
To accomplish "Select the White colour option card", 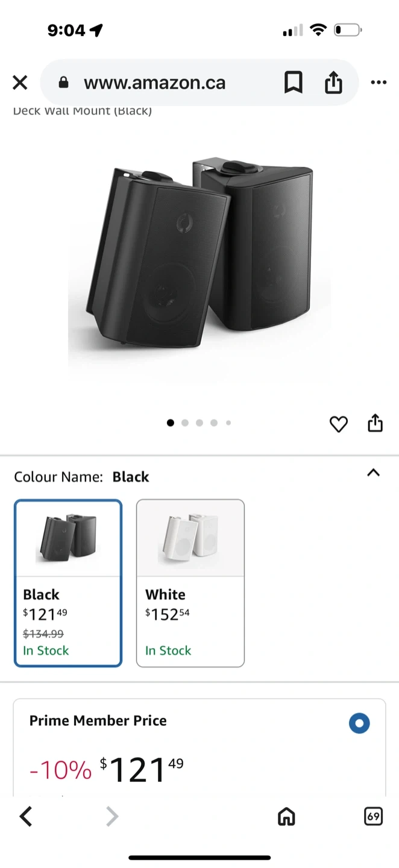I will pos(190,582).
